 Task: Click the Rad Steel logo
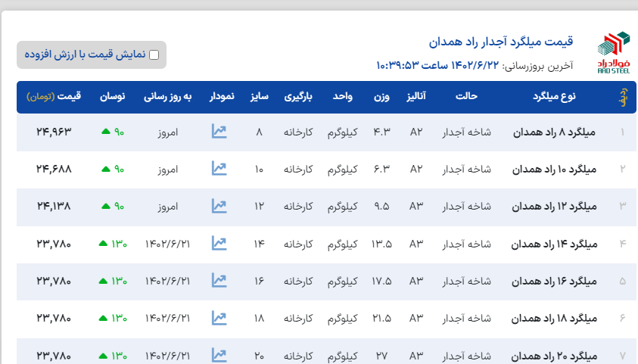612,51
